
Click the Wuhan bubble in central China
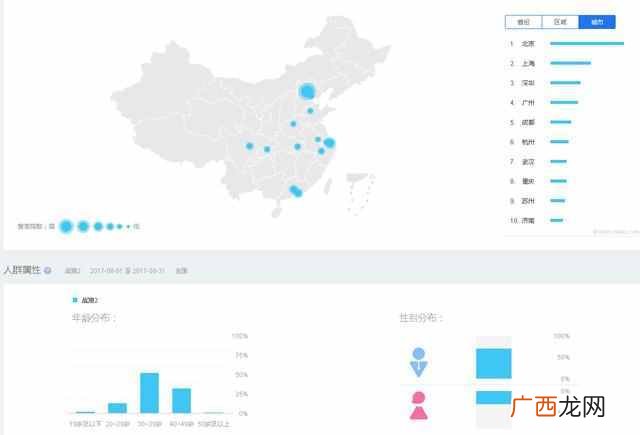coord(298,146)
